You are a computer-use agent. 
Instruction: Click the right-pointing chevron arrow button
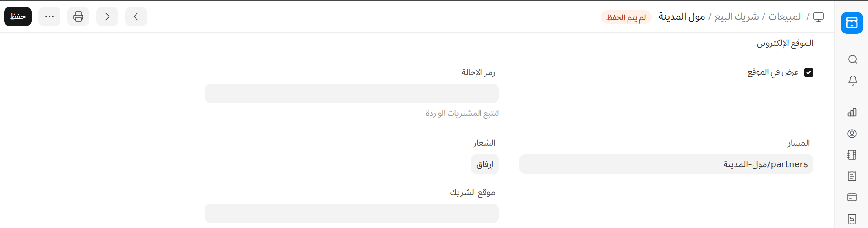[x=107, y=16]
